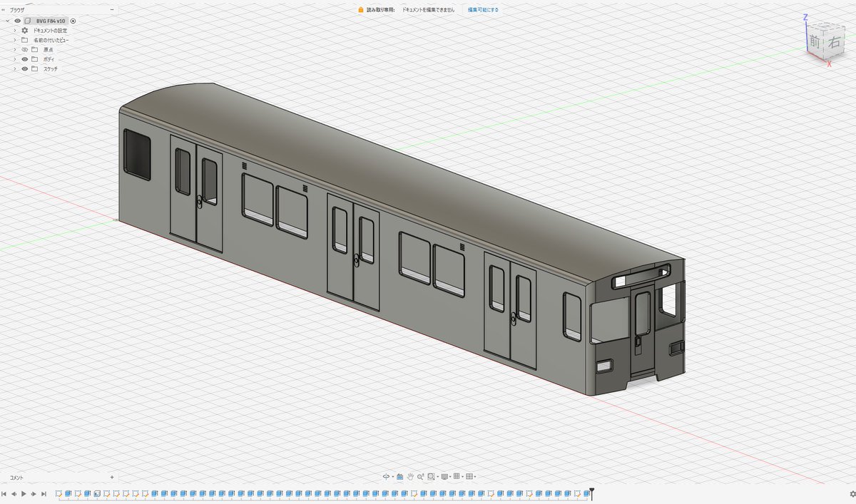
Task: Activate the Pan hand tool
Action: point(410,476)
